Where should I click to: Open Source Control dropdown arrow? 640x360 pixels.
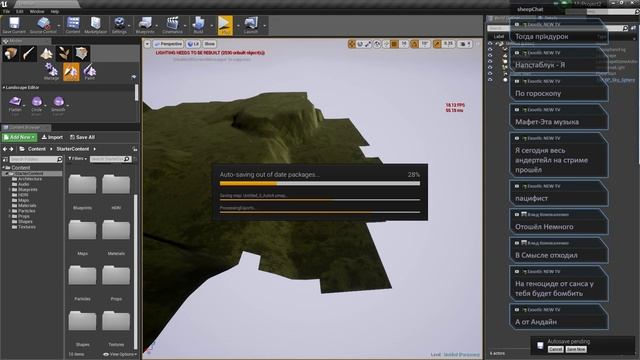pyautogui.click(x=60, y=25)
